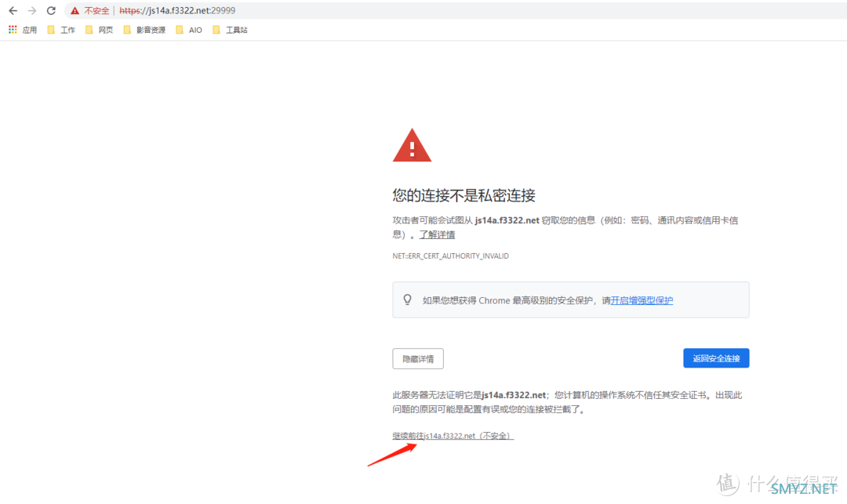Click the NET::ERR_CERT_AUTHORITY_INVALID error code text
The width and height of the screenshot is (847, 504).
point(450,256)
